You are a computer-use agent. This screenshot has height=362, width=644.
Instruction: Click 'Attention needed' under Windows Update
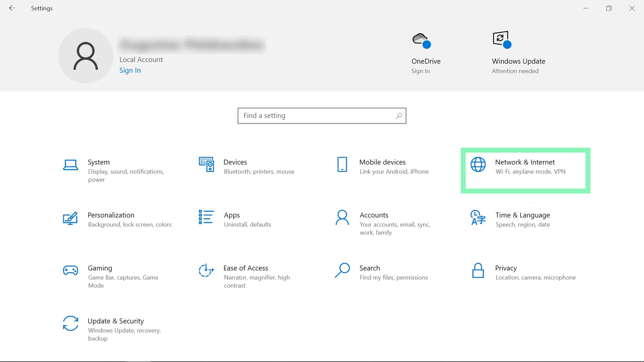pyautogui.click(x=515, y=71)
